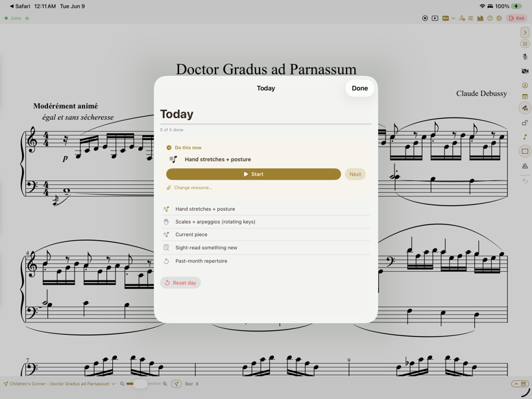The width and height of the screenshot is (532, 399).
Task: Select Scales + arpeggios (rotating keys) row
Action: tap(266, 221)
